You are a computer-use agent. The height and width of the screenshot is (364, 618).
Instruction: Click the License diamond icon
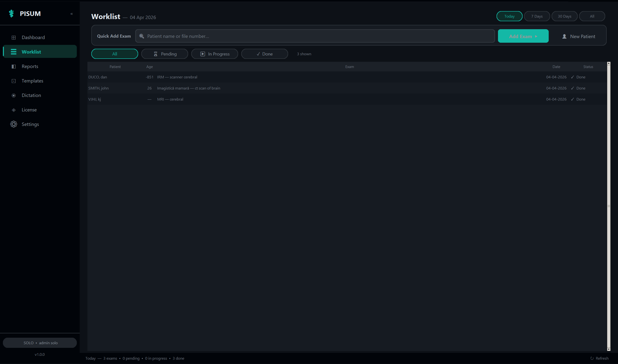point(14,110)
